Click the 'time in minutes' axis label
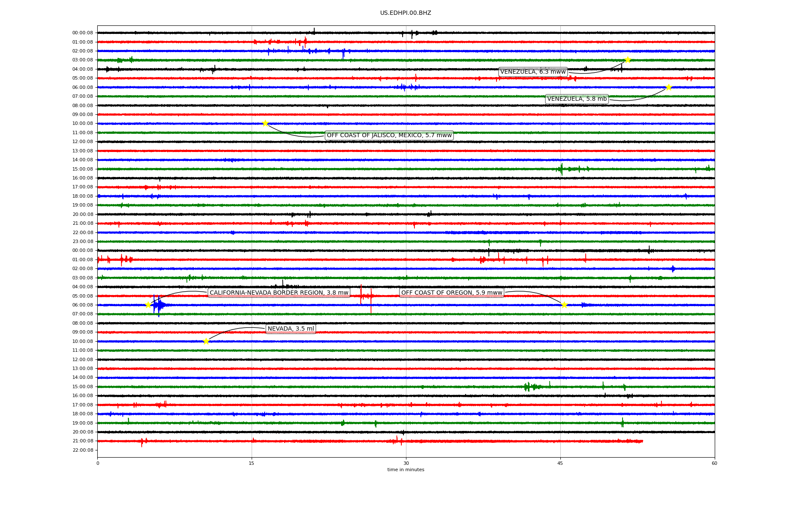Screen dimensions: 812x508 (406, 470)
